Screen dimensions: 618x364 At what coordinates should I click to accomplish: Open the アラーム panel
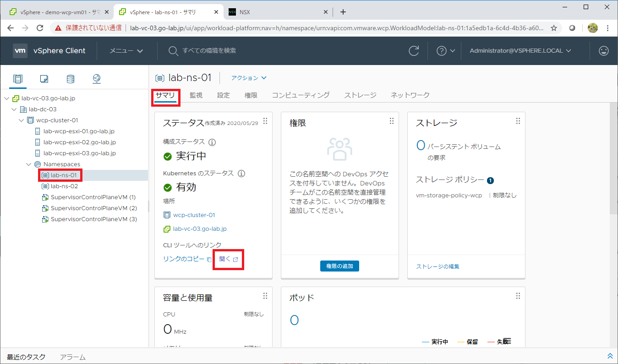click(x=73, y=357)
